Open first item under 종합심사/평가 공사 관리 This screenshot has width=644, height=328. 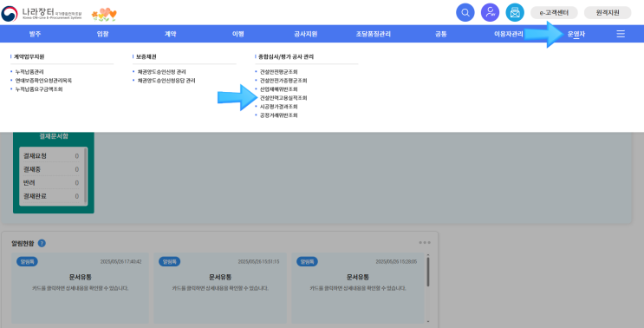pyautogui.click(x=278, y=71)
